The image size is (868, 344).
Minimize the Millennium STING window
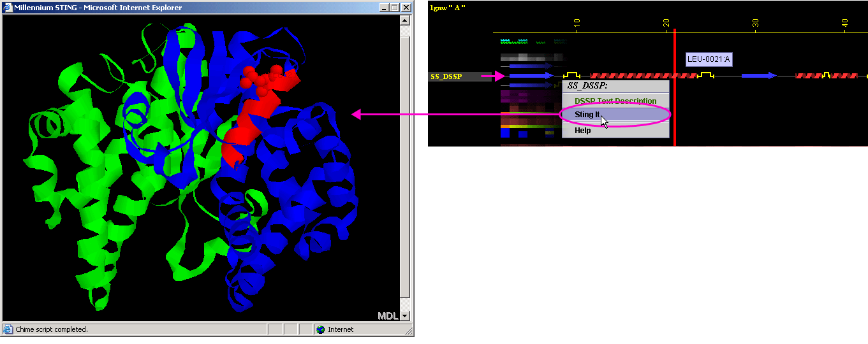coord(384,8)
